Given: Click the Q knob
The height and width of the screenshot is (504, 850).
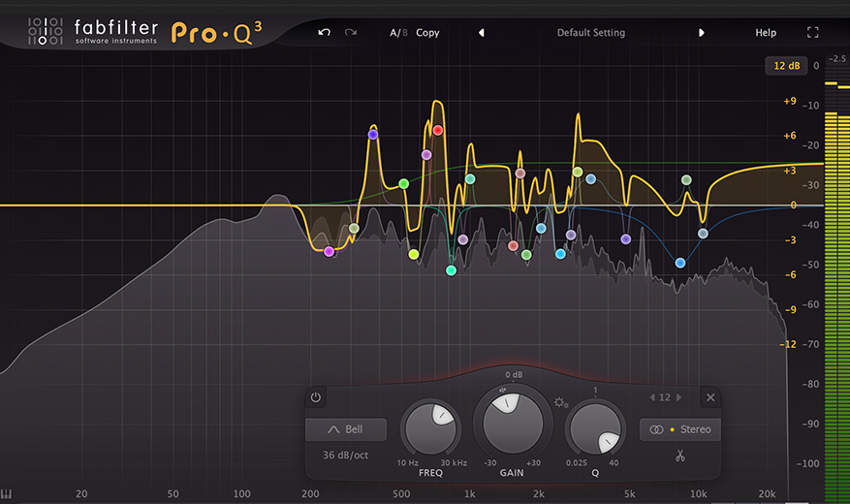Looking at the screenshot, I should point(595,429).
